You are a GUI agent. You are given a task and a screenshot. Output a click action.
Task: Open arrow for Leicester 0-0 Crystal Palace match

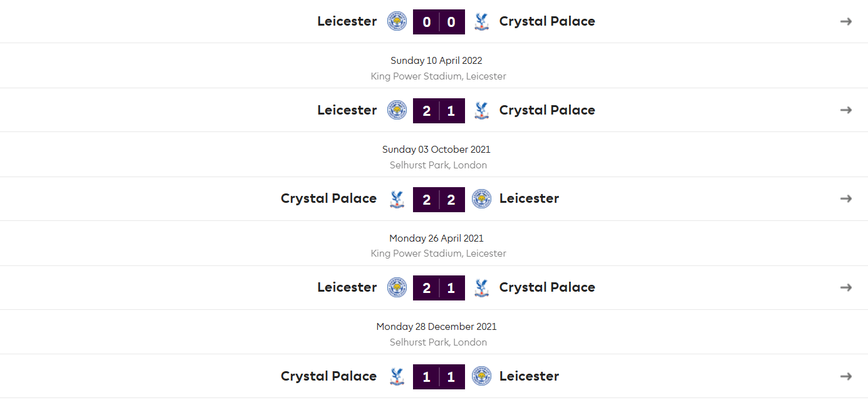coord(846,21)
